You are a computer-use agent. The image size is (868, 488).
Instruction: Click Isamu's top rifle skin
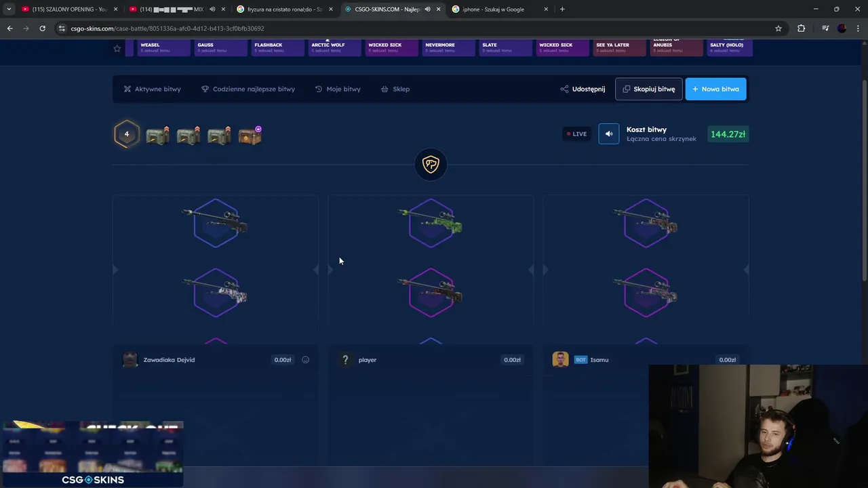(x=646, y=222)
